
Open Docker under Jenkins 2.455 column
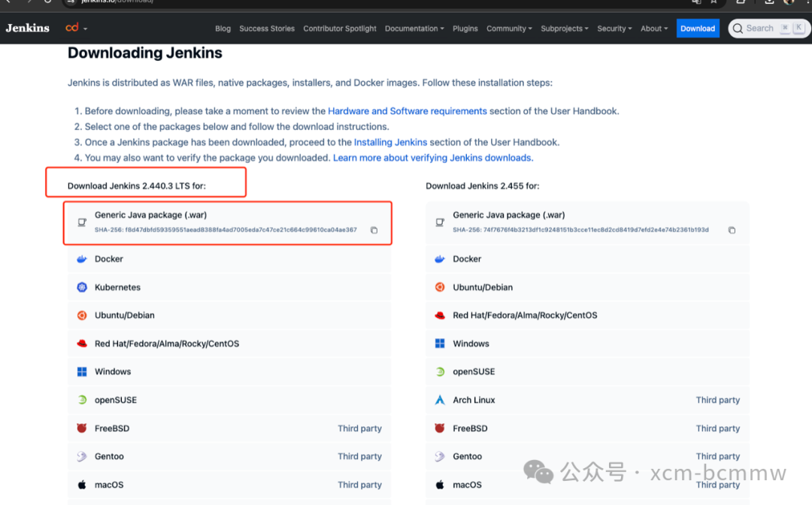(587, 259)
